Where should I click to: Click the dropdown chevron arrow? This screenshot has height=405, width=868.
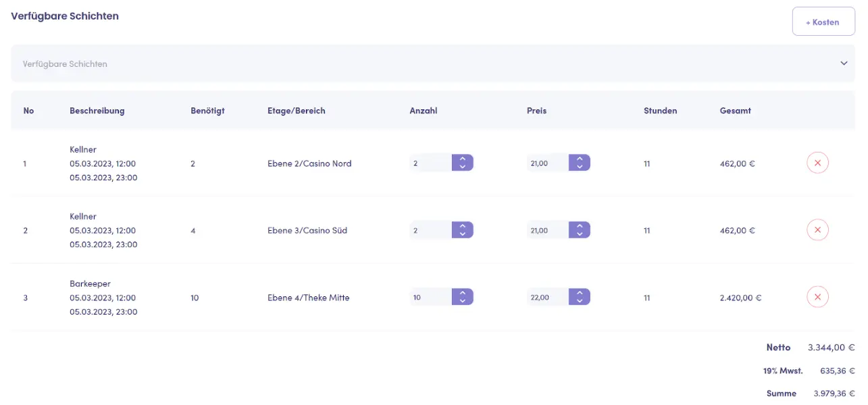(x=844, y=63)
